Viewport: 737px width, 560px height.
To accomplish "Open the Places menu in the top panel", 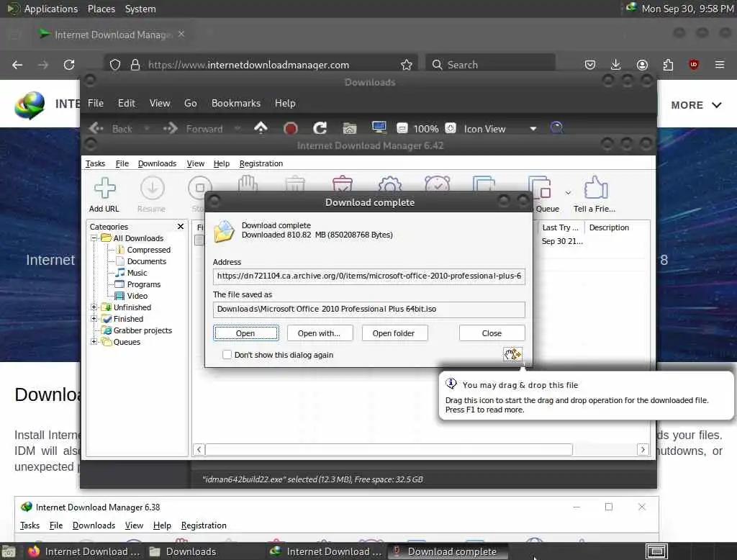I will click(x=101, y=9).
